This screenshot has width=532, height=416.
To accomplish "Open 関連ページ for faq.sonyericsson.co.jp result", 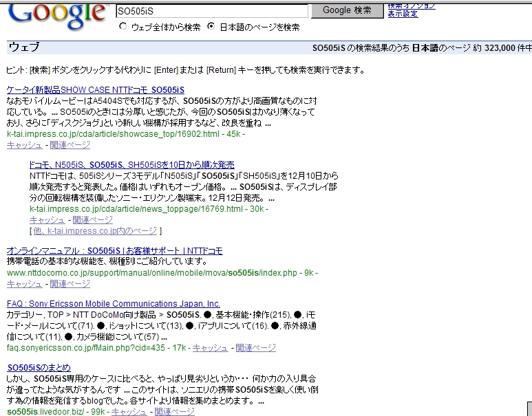I will (256, 348).
